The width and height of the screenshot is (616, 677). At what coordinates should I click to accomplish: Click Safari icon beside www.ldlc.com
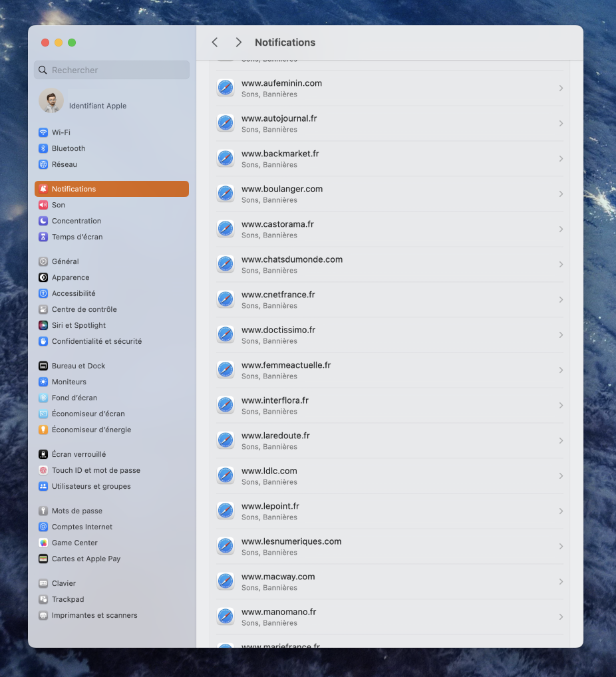click(226, 475)
